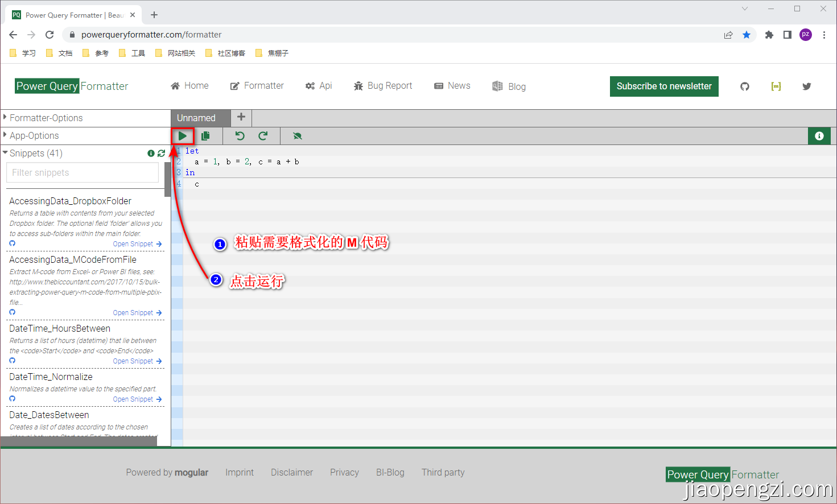The width and height of the screenshot is (837, 504).
Task: Toggle the hide/eye-slash toolbar icon
Action: 297,136
